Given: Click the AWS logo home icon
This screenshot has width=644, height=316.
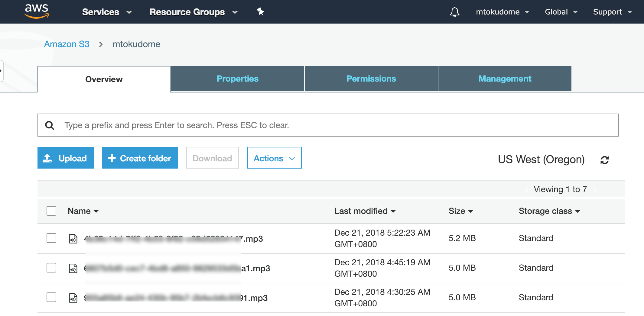Looking at the screenshot, I should pos(37,11).
